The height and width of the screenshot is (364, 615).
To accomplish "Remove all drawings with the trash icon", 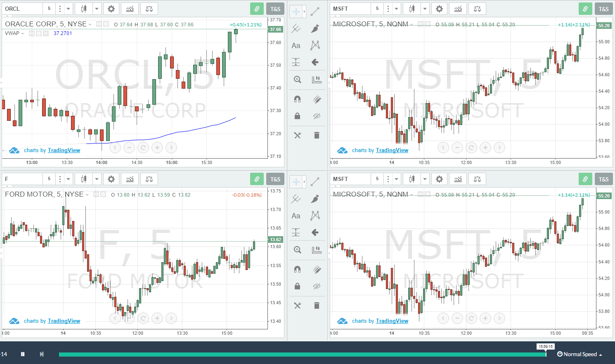I will click(x=317, y=135).
